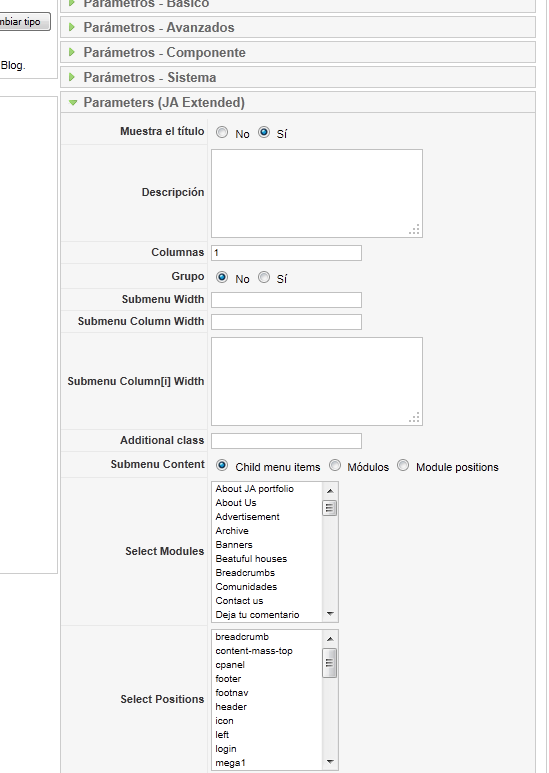
Task: Choose Module positions for Submenu Content
Action: pos(403,465)
